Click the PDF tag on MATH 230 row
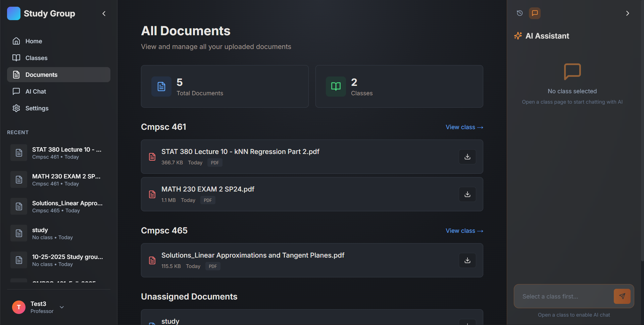 click(208, 200)
